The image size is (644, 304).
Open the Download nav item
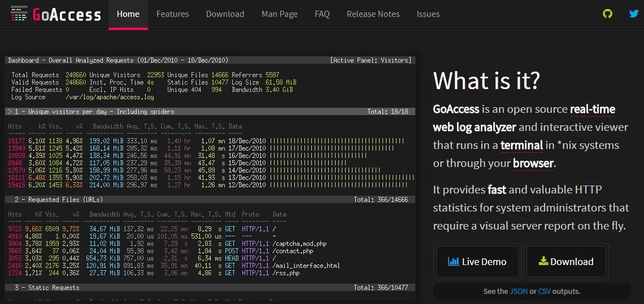(225, 14)
